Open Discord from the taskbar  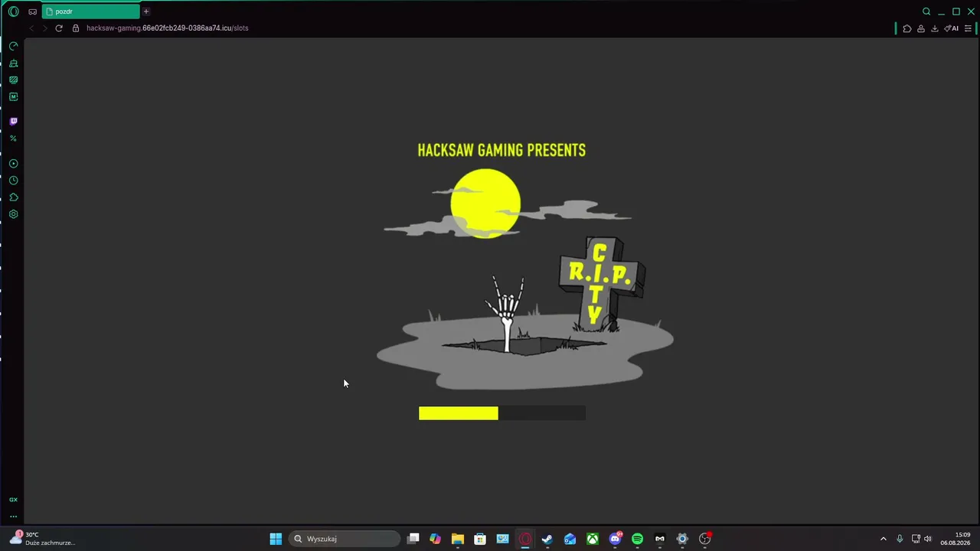[x=615, y=539]
